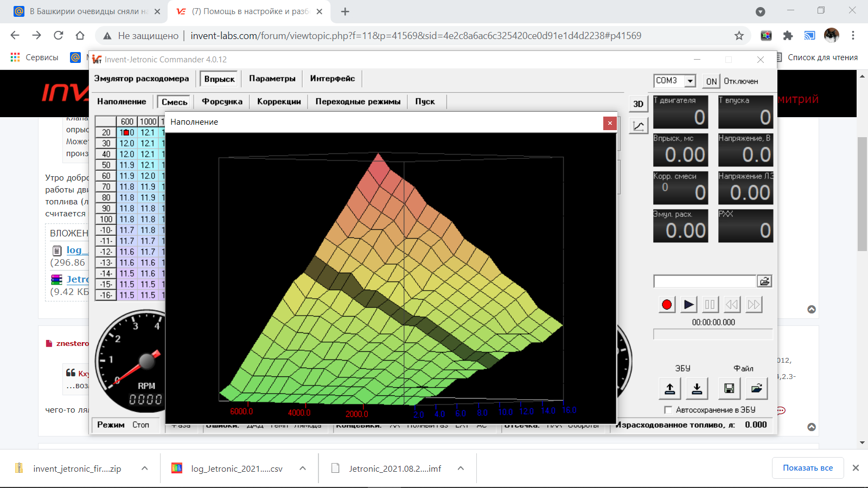Click the Показать все downloads button
868x488 pixels.
(808, 468)
